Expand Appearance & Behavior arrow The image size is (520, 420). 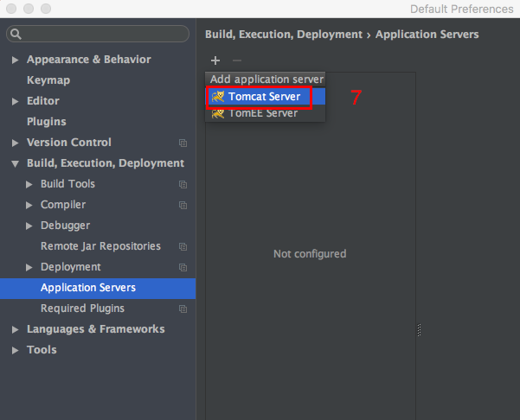pos(15,60)
